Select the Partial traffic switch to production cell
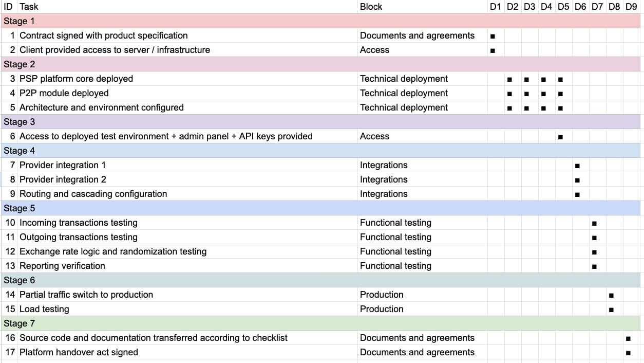The image size is (644, 363). 86,295
